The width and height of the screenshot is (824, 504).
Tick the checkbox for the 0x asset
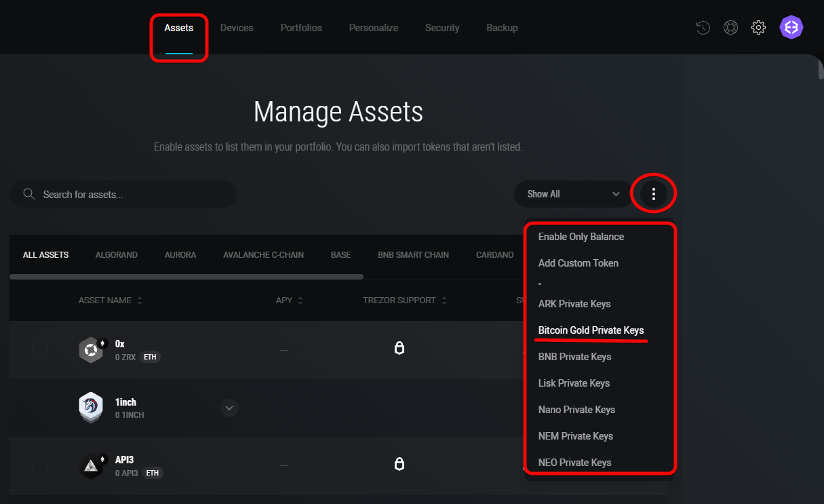[x=40, y=350]
